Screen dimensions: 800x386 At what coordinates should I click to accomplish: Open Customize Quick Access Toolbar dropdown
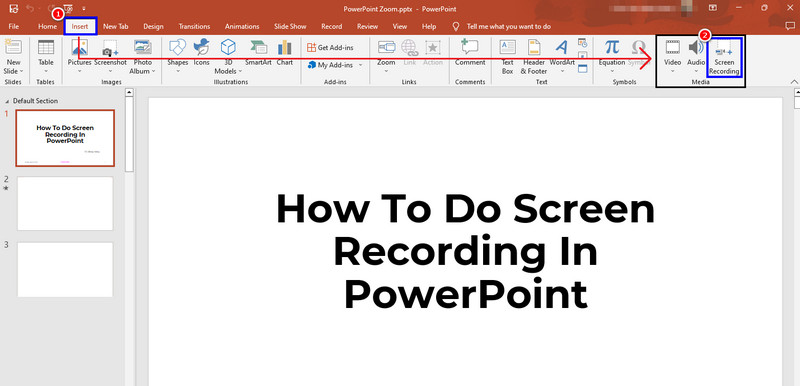point(84,9)
